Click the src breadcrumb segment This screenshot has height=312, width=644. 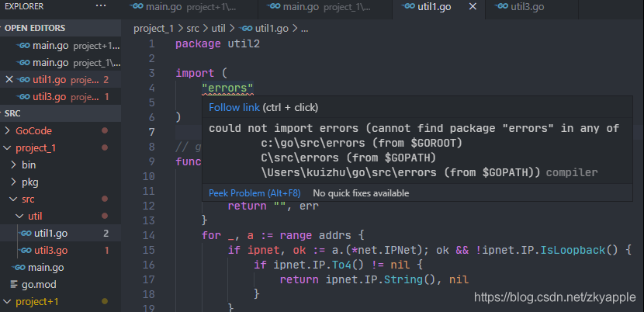(192, 29)
